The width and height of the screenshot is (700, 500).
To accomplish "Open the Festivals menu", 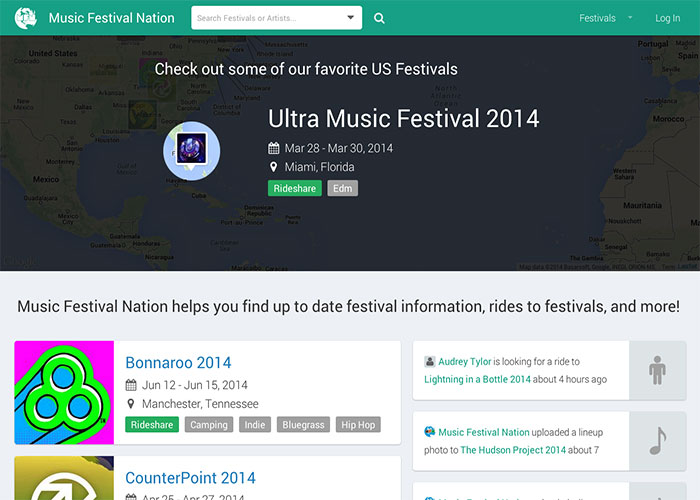I will (597, 18).
